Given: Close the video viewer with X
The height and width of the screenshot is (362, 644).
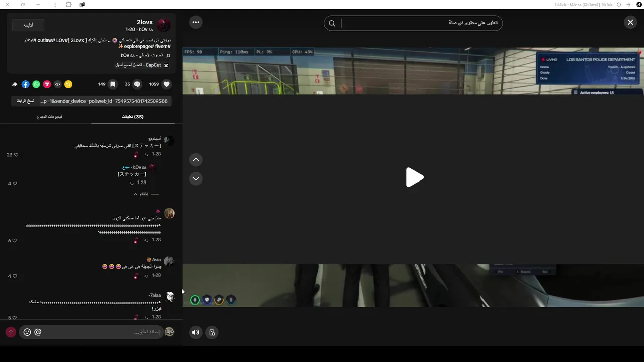Looking at the screenshot, I should coord(630,22).
